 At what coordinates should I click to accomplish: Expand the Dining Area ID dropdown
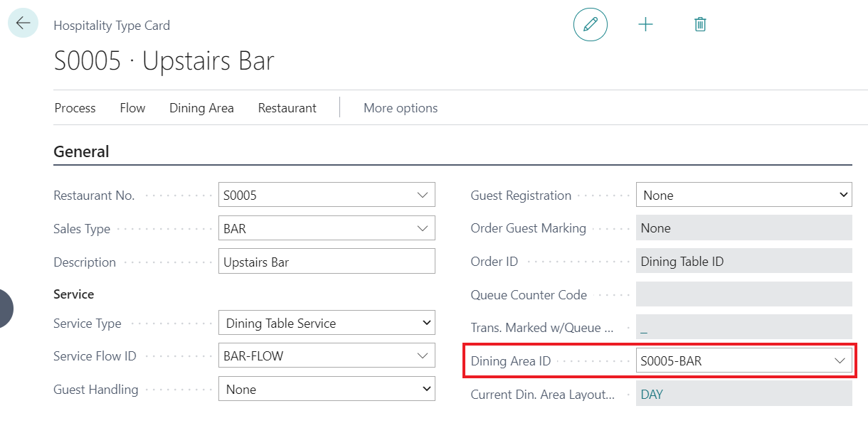[840, 361]
